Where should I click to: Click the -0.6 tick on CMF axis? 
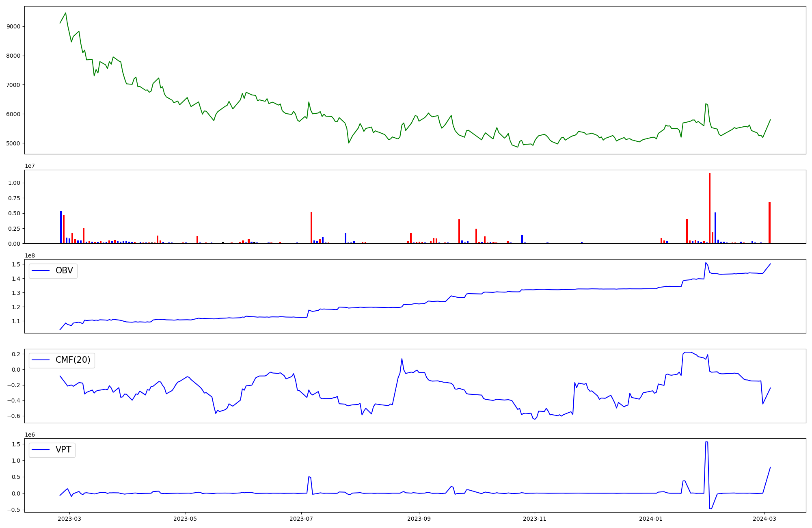pos(14,416)
